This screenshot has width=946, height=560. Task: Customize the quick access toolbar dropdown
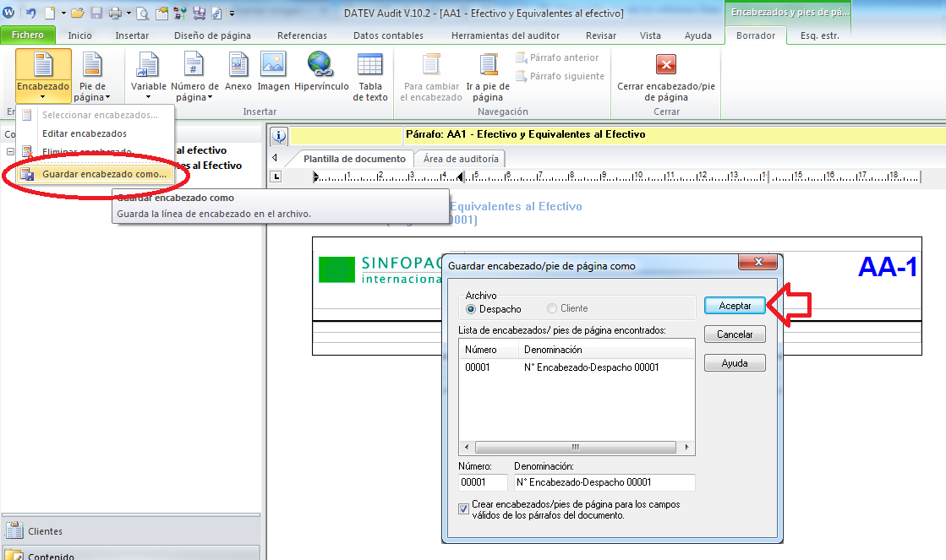point(232,13)
